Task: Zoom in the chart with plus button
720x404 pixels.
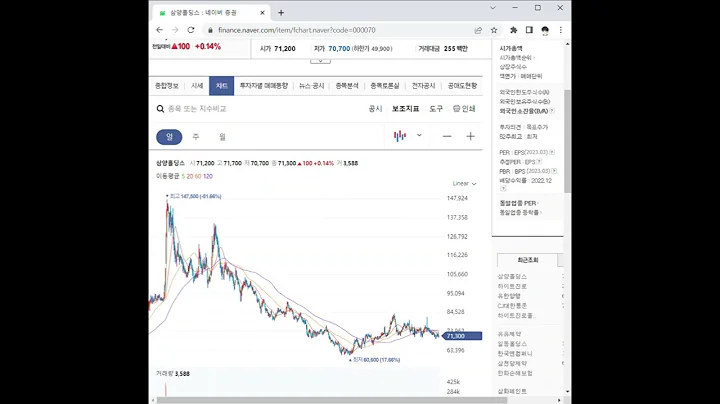Action: click(x=470, y=136)
